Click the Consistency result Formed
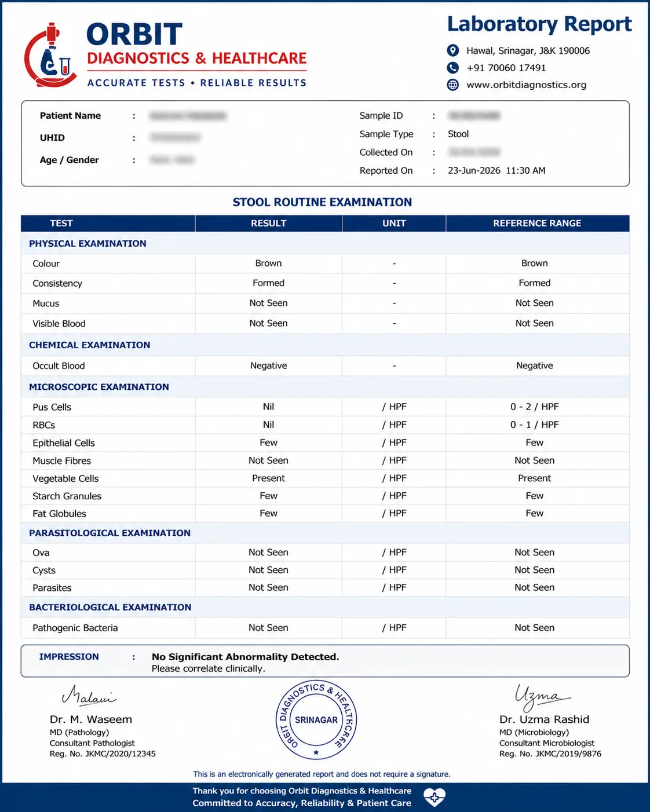 pyautogui.click(x=268, y=283)
